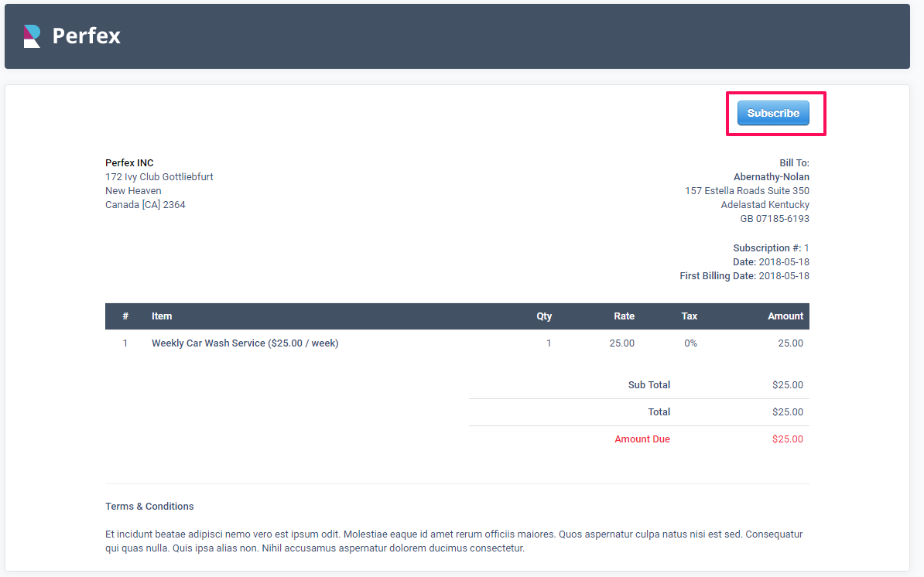Click the Perfex logo icon
The width and height of the screenshot is (924, 577).
32,36
